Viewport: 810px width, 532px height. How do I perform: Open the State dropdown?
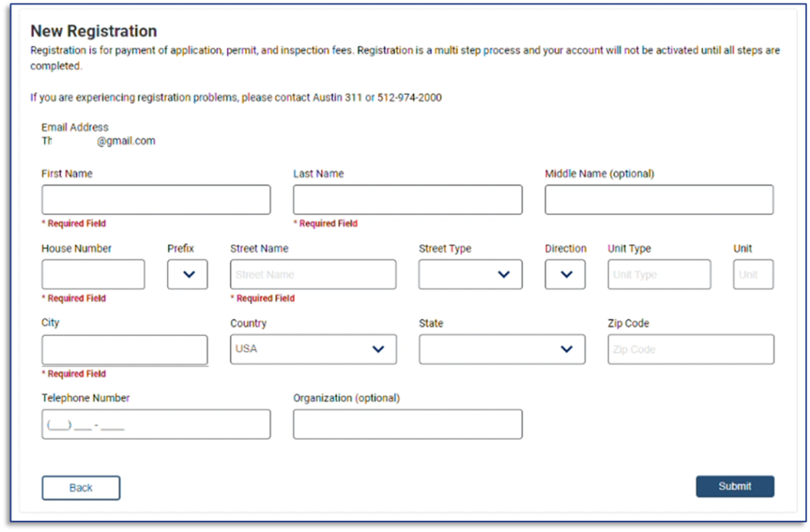tap(502, 349)
